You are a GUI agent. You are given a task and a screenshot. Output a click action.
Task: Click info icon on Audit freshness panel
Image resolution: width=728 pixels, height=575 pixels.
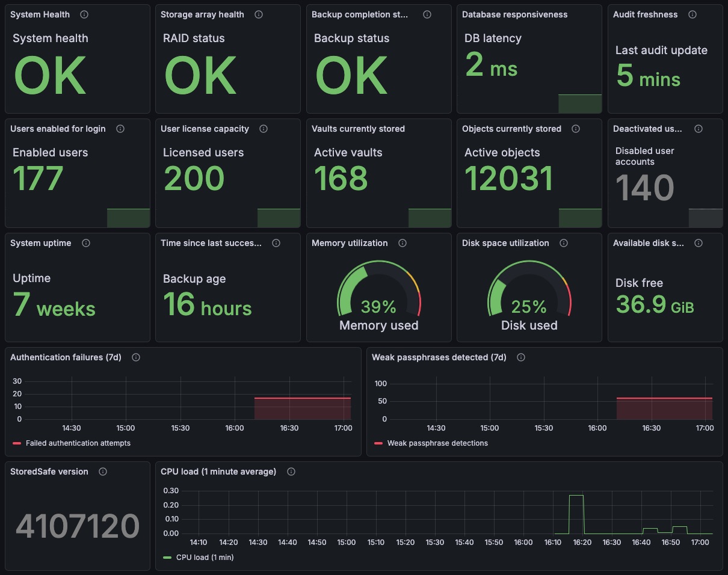(x=693, y=14)
